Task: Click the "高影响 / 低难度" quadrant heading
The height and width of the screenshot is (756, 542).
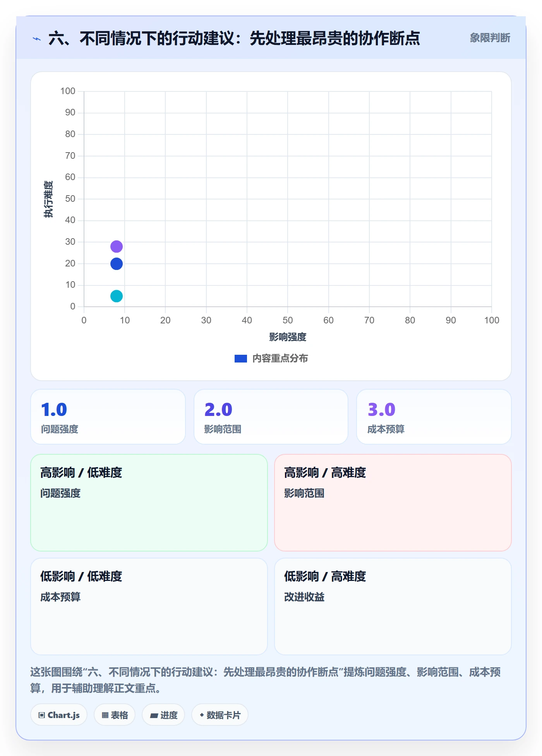Action: 81,472
